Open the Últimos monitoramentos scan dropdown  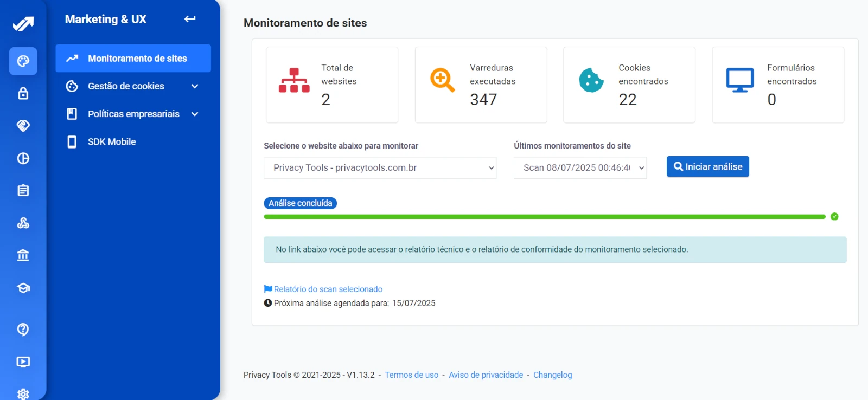pos(580,168)
